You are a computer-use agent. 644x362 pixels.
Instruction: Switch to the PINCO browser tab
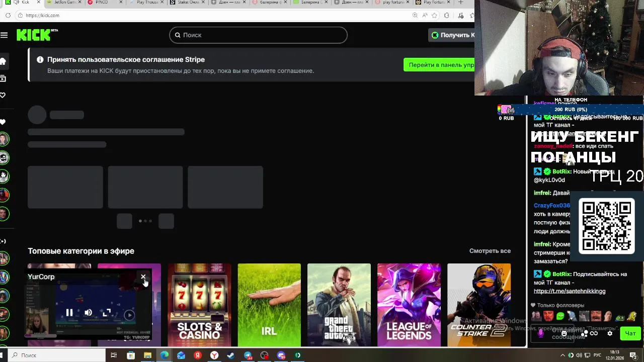(x=105, y=3)
